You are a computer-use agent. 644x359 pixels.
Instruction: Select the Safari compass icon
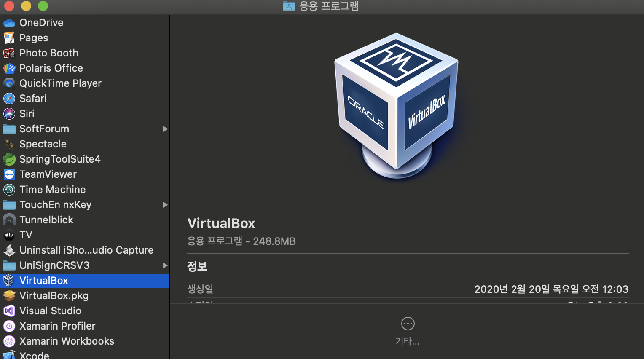(9, 99)
